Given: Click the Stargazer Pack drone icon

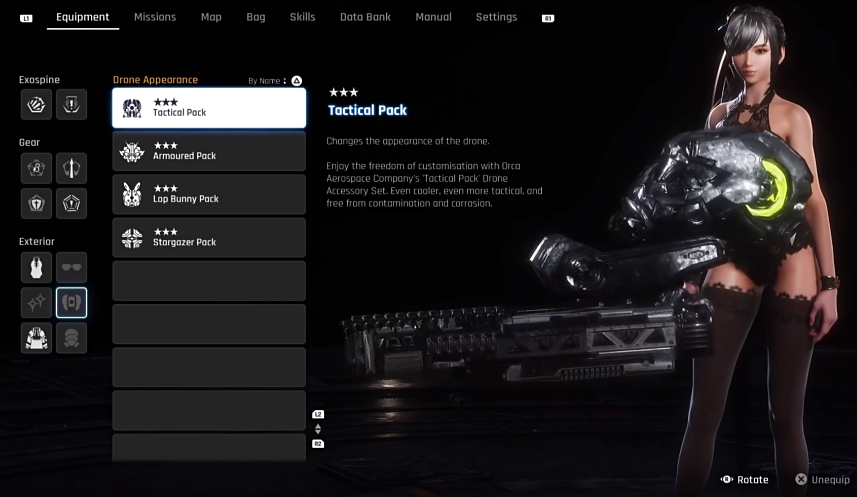Looking at the screenshot, I should pyautogui.click(x=132, y=238).
